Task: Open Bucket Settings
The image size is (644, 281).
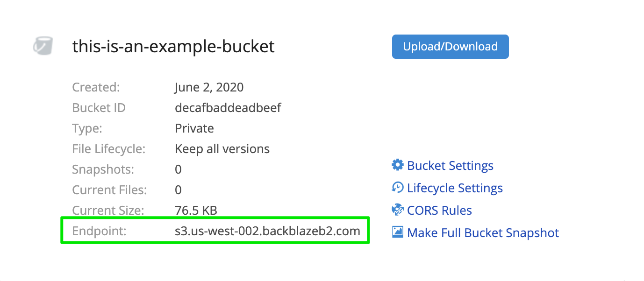Action: pyautogui.click(x=450, y=165)
